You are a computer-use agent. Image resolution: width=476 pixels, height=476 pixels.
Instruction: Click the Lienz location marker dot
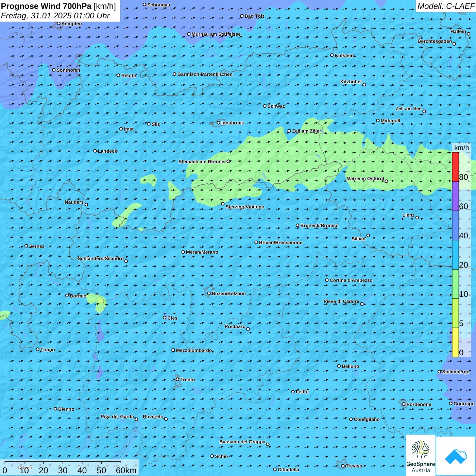tap(417, 218)
